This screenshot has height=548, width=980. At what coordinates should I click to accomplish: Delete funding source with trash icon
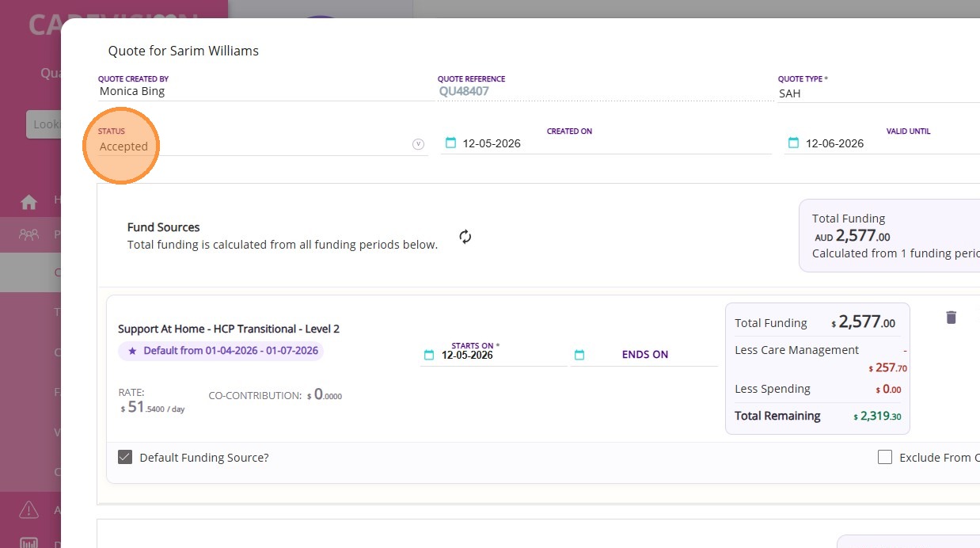click(x=952, y=318)
